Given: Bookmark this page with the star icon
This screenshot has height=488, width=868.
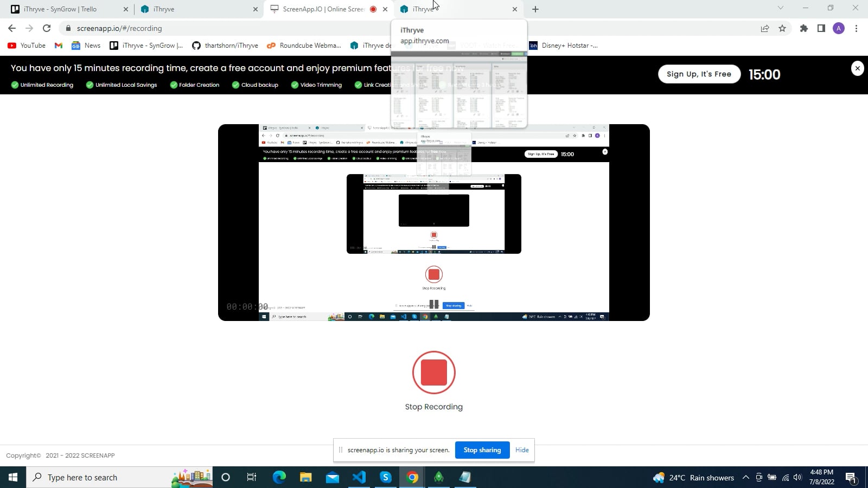Looking at the screenshot, I should tap(782, 28).
